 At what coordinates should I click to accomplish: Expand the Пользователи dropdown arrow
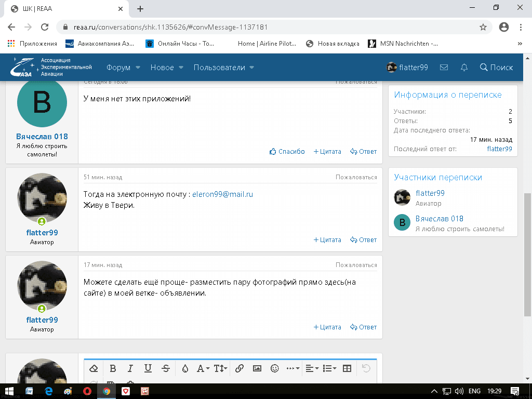coord(252,68)
